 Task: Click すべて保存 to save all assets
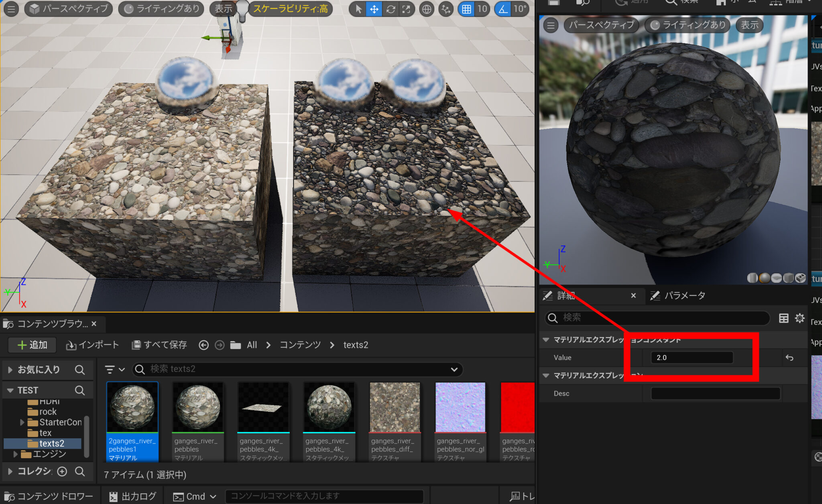click(159, 345)
